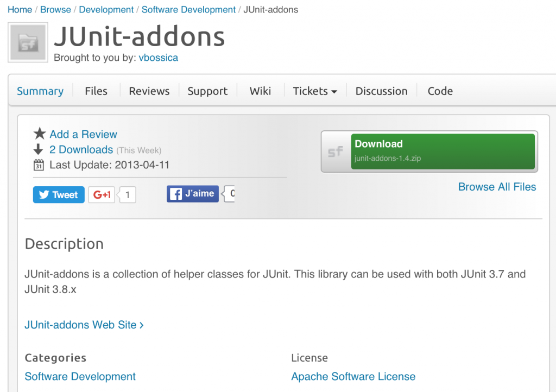Click the JUnit-addons breadcrumb text

coord(271,10)
